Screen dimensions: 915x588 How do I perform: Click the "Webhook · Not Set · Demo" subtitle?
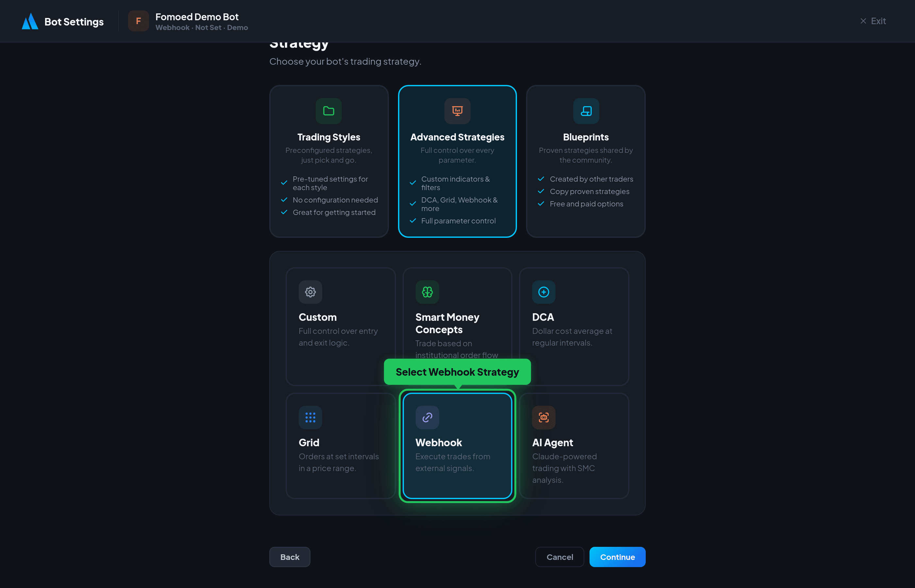202,27
